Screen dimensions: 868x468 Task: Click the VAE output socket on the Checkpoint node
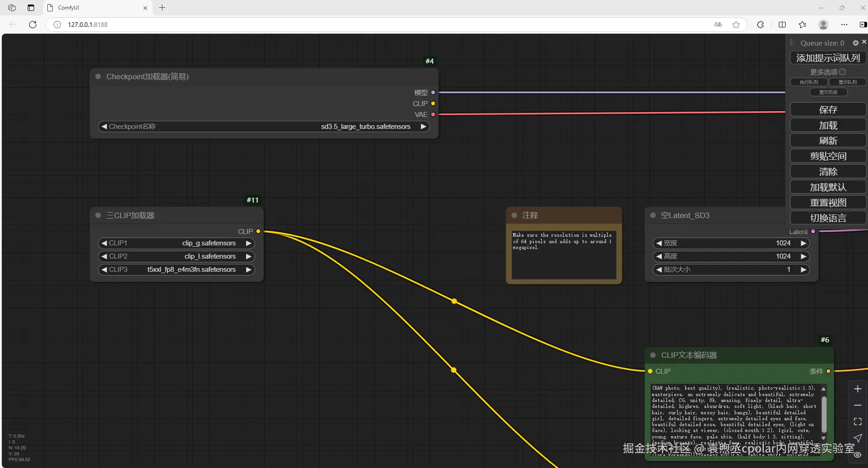[433, 114]
